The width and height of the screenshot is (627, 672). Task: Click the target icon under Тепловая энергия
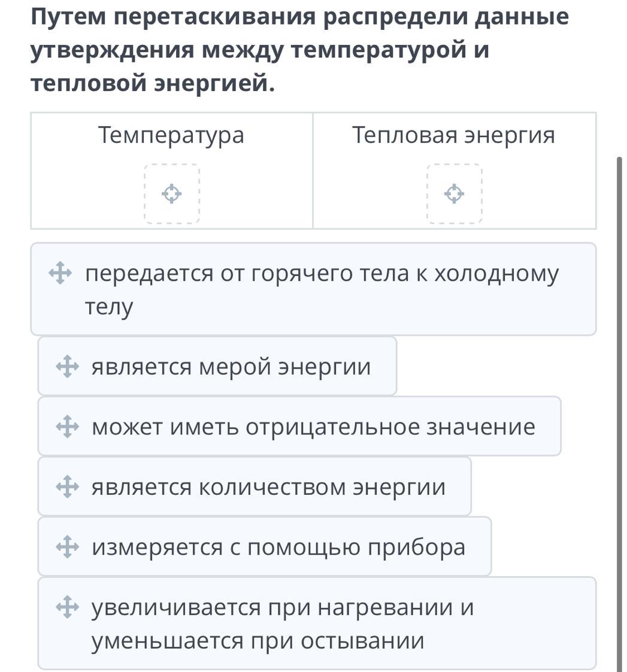pyautogui.click(x=455, y=194)
